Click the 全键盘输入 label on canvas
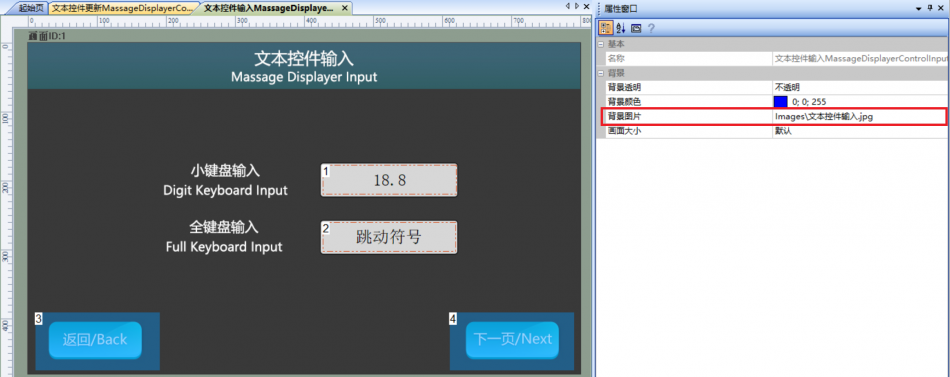Screen dimensions: 950x377 pos(224,227)
